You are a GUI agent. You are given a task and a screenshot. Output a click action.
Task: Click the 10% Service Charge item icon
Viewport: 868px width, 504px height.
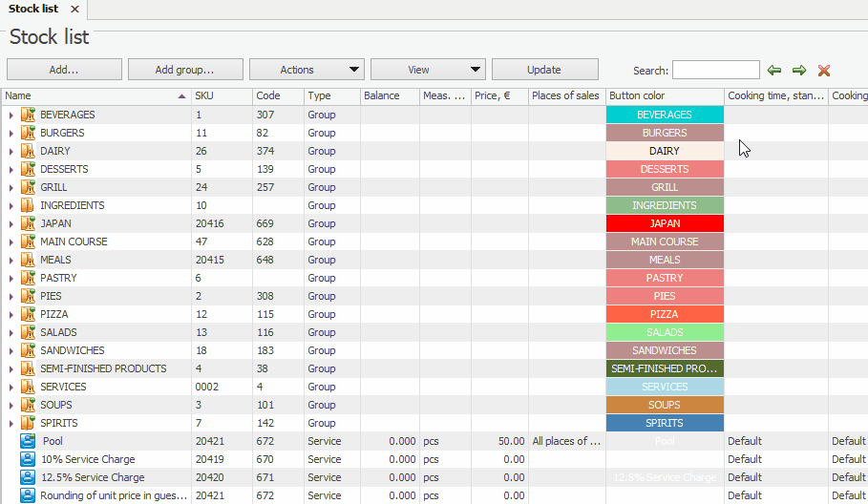click(28, 459)
